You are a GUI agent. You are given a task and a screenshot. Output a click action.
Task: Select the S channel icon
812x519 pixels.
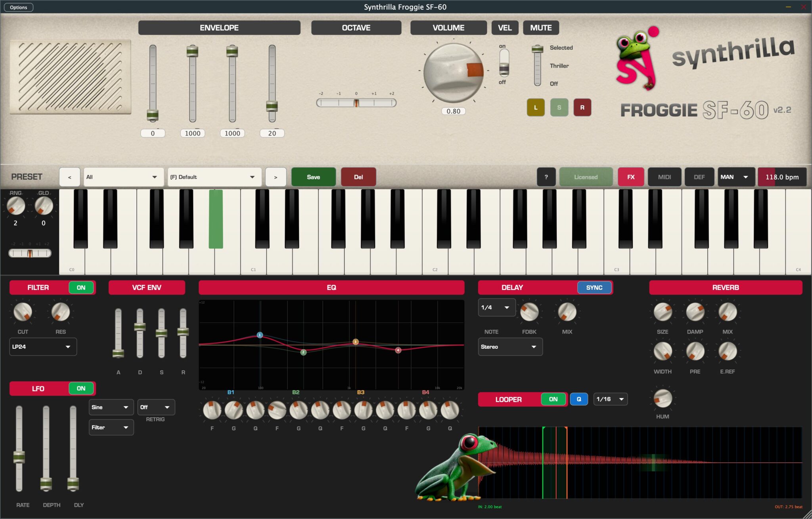[559, 107]
